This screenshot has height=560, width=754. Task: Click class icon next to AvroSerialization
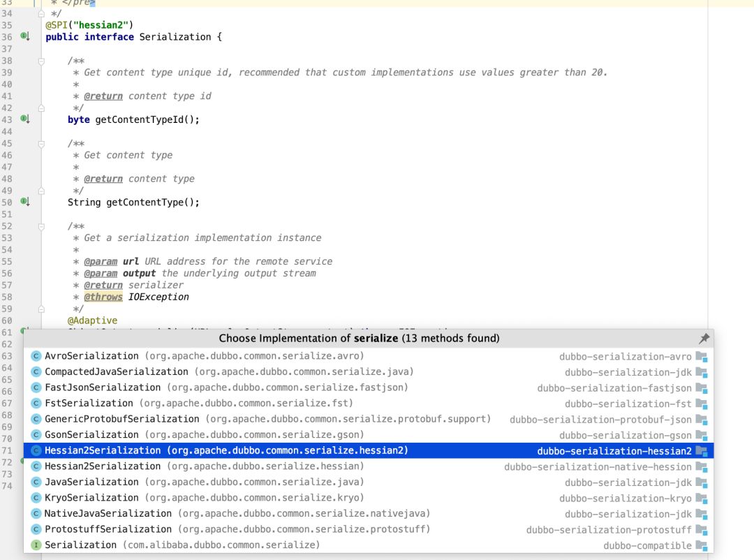click(36, 356)
